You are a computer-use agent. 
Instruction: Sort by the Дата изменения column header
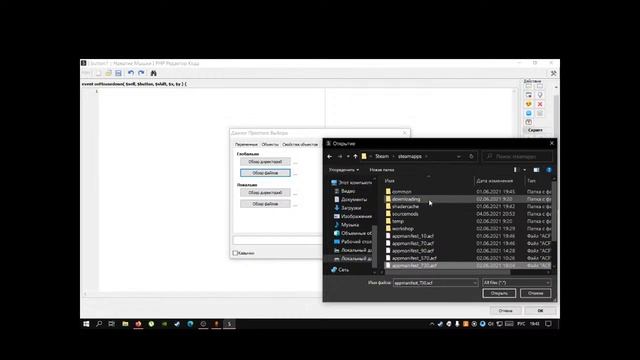point(495,181)
